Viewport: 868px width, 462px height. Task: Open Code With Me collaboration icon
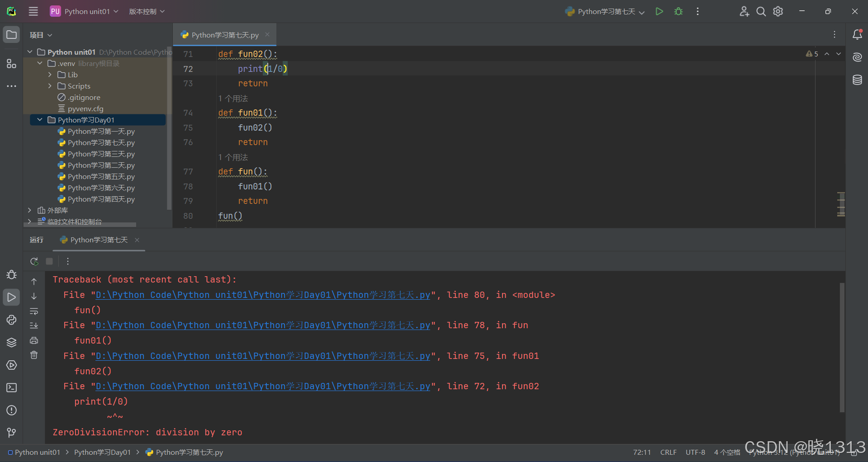(x=744, y=11)
